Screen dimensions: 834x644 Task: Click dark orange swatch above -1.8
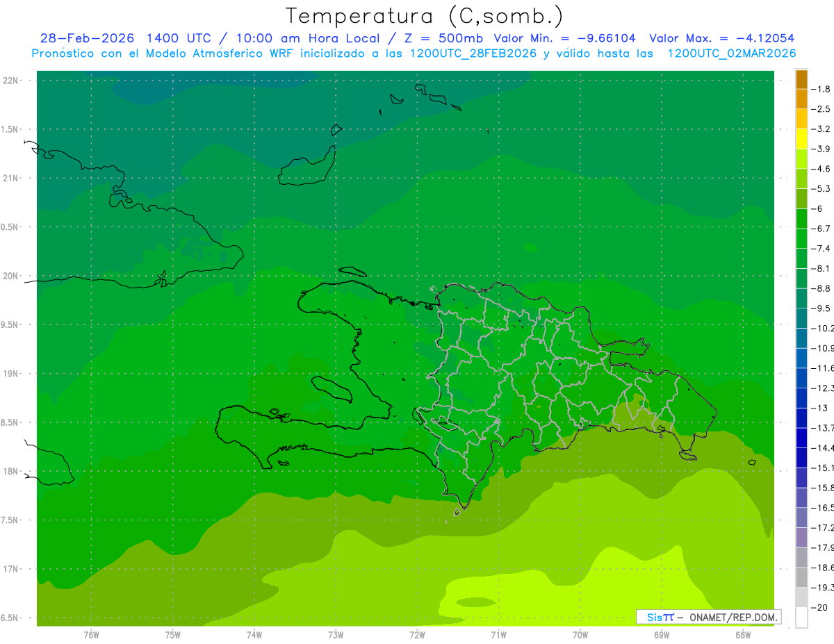click(801, 79)
